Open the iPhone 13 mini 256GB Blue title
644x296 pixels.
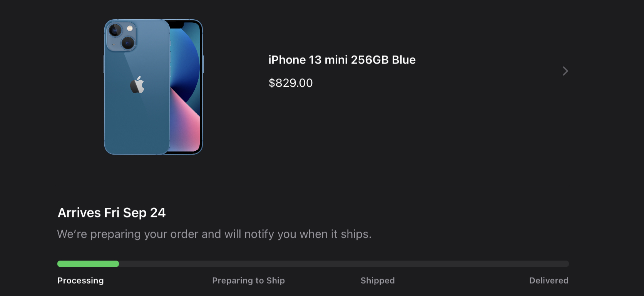click(342, 60)
